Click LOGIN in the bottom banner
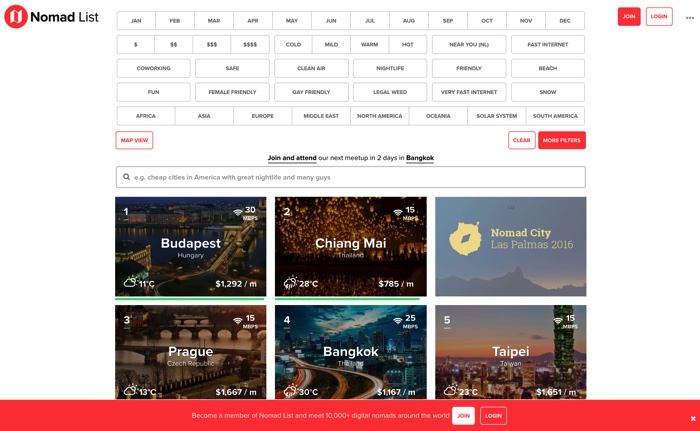This screenshot has width=700, height=431. click(493, 416)
